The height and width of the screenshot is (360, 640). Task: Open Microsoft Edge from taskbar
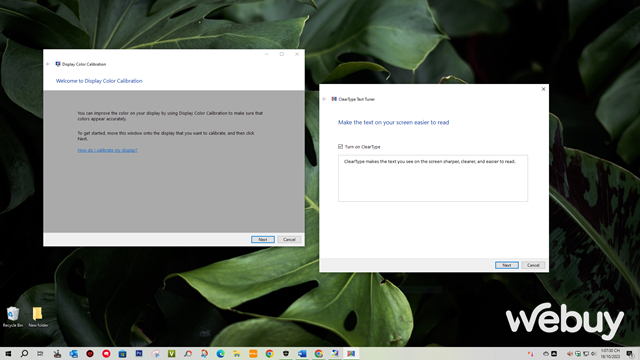(x=220, y=353)
